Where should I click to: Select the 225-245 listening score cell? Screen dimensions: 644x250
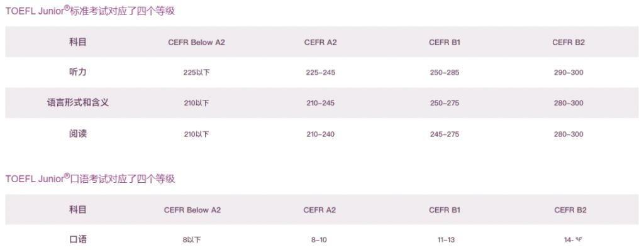click(320, 73)
